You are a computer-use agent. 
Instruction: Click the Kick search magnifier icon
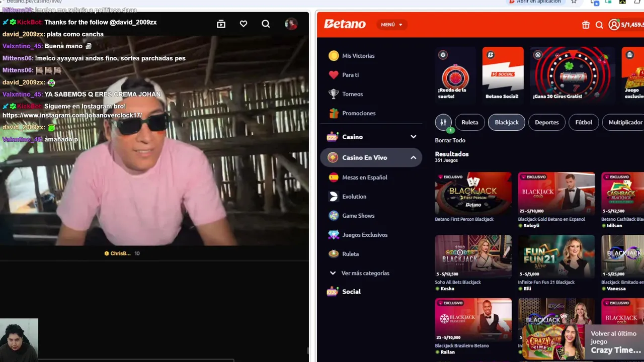[266, 24]
